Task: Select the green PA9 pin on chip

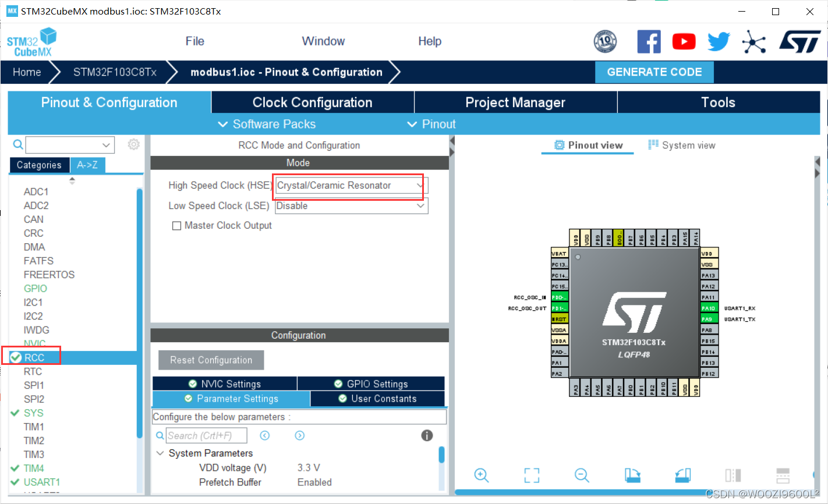Action: pos(709,319)
